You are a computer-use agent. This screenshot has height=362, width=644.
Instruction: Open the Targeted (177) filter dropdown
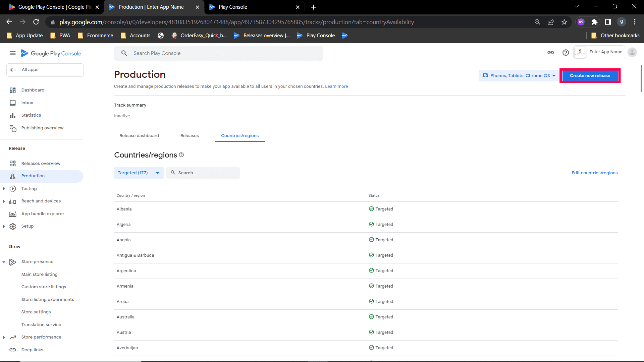pyautogui.click(x=139, y=173)
